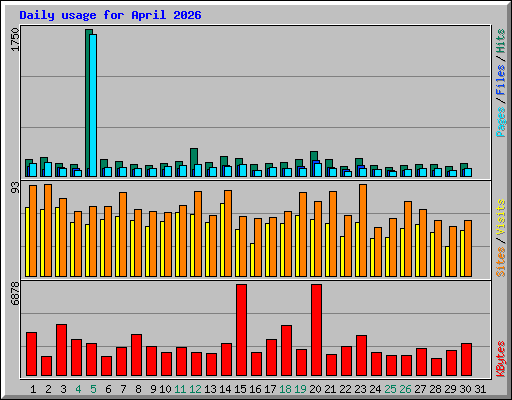Click day label '10' on x-axis
This screenshot has height=400, width=512.
click(x=165, y=389)
